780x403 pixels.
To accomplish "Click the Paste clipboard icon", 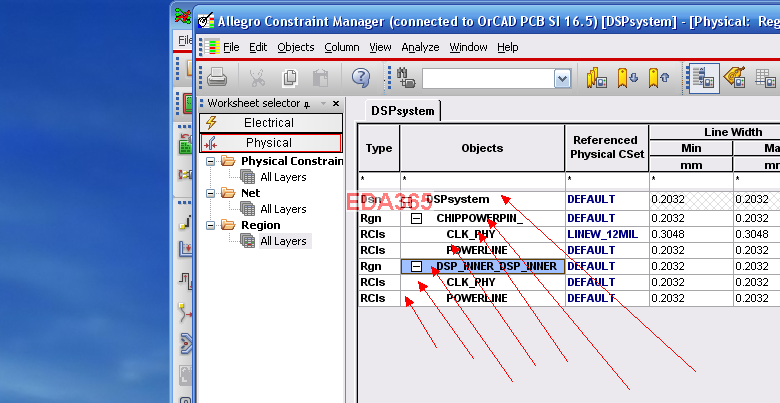I will pos(320,78).
